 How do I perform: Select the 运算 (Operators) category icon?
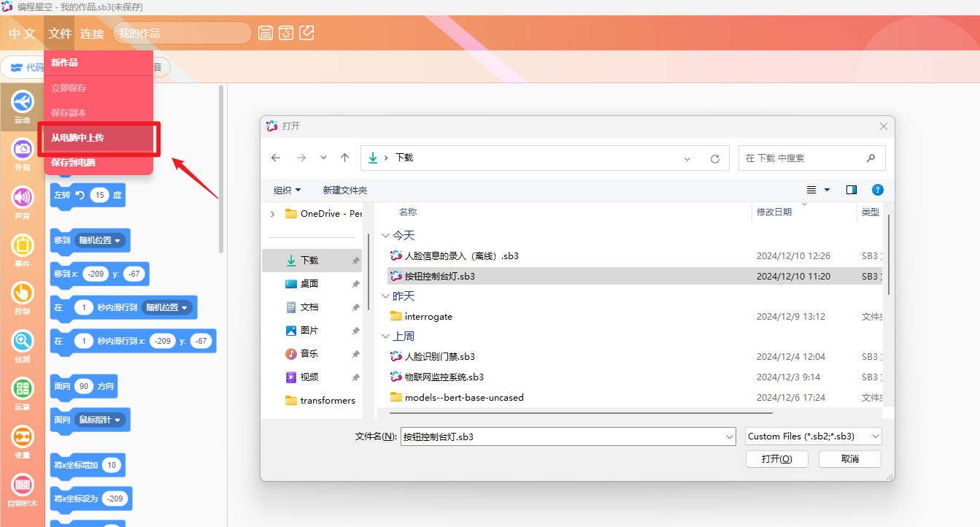(23, 389)
